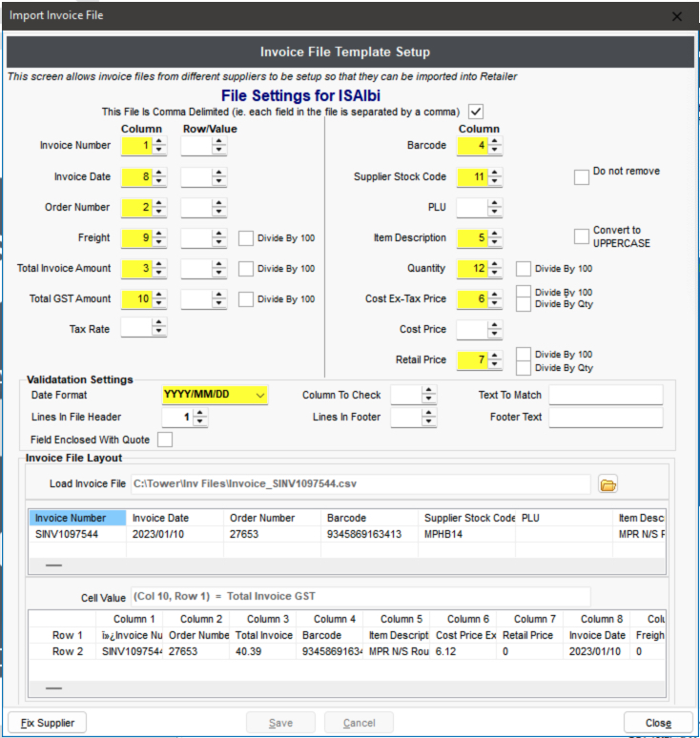Click the Close button
Screen dimensions: 700x738
pyautogui.click(x=658, y=723)
